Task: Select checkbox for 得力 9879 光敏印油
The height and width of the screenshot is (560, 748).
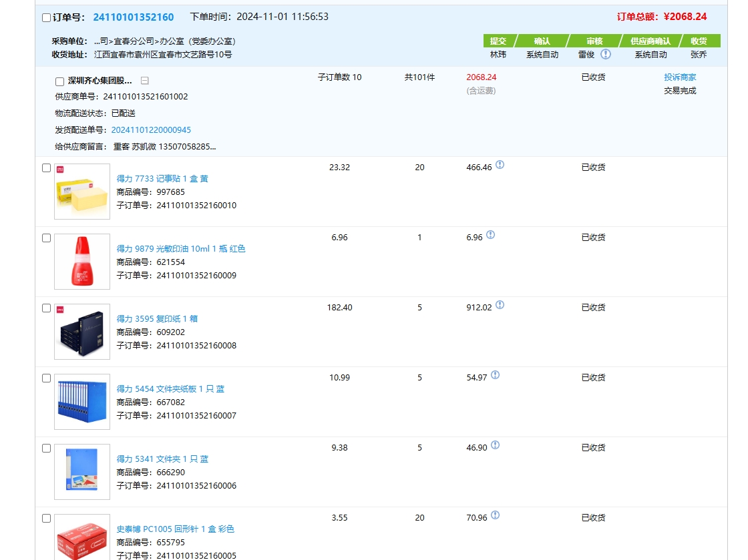Action: tap(46, 238)
